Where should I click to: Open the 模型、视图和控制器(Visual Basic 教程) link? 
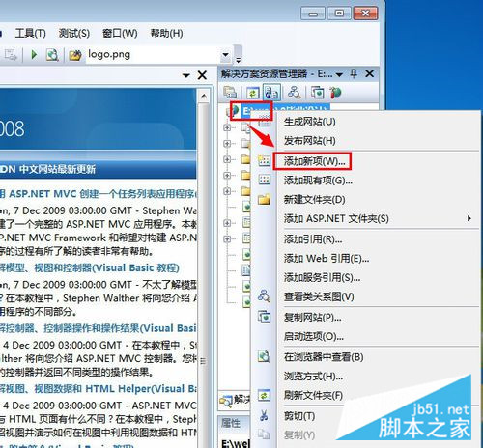[90, 267]
